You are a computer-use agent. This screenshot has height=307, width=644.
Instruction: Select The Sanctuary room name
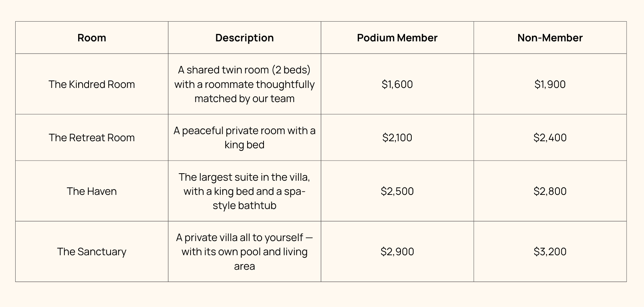point(92,251)
